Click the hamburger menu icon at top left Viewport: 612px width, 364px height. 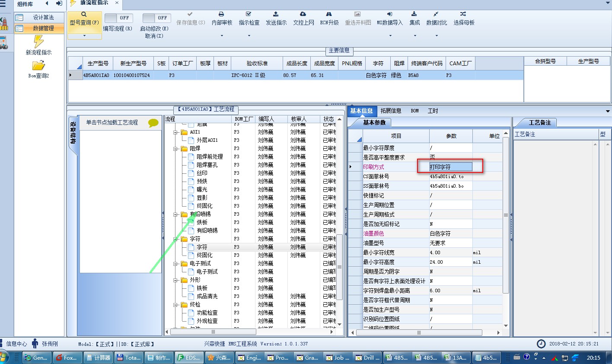point(3,4)
